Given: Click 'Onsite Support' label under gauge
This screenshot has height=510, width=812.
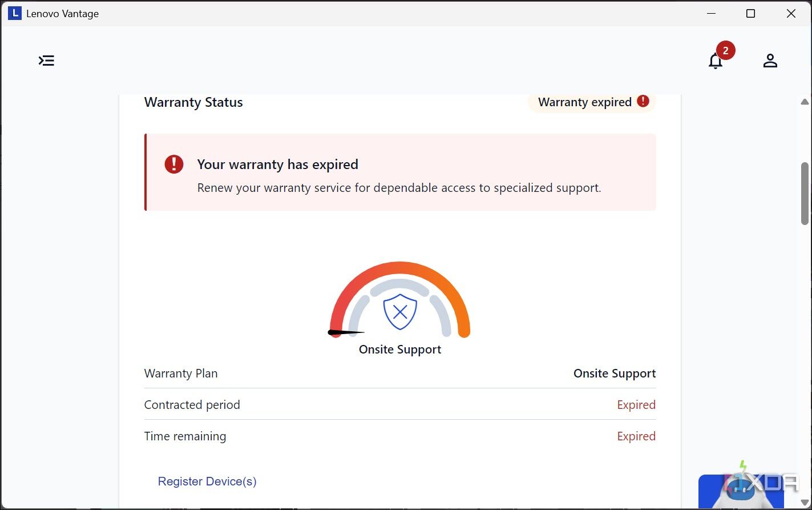Looking at the screenshot, I should [x=400, y=350].
